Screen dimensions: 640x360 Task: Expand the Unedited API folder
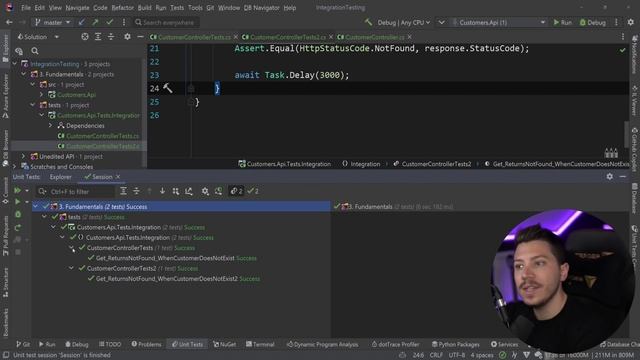pos(24,156)
